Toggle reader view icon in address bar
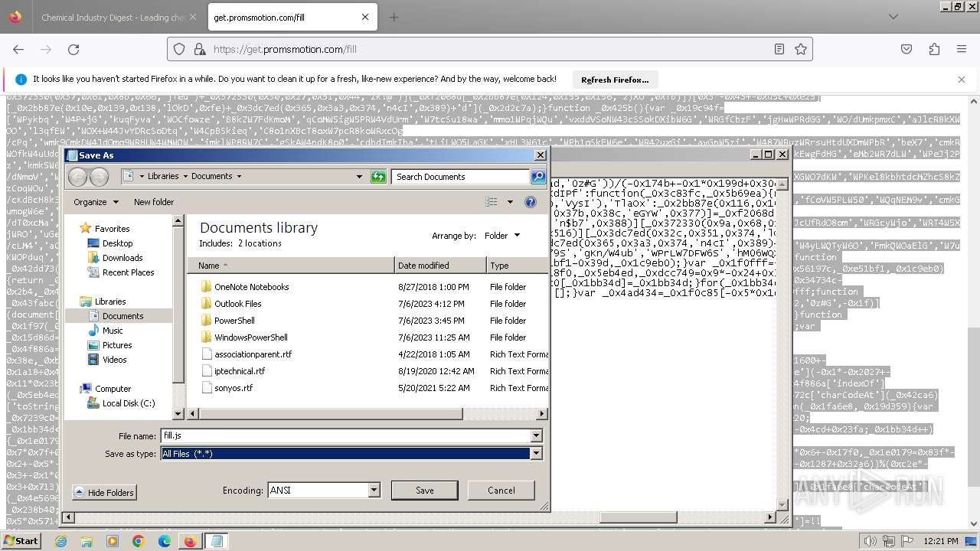980x551 pixels. tap(779, 49)
